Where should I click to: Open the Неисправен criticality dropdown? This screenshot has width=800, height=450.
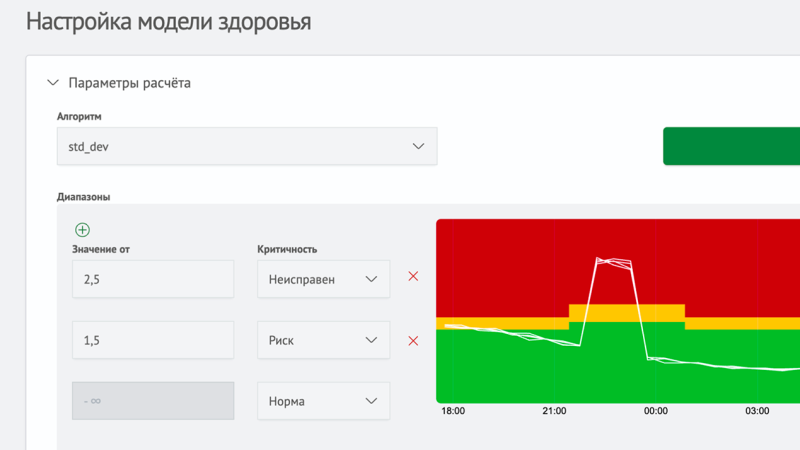click(323, 279)
